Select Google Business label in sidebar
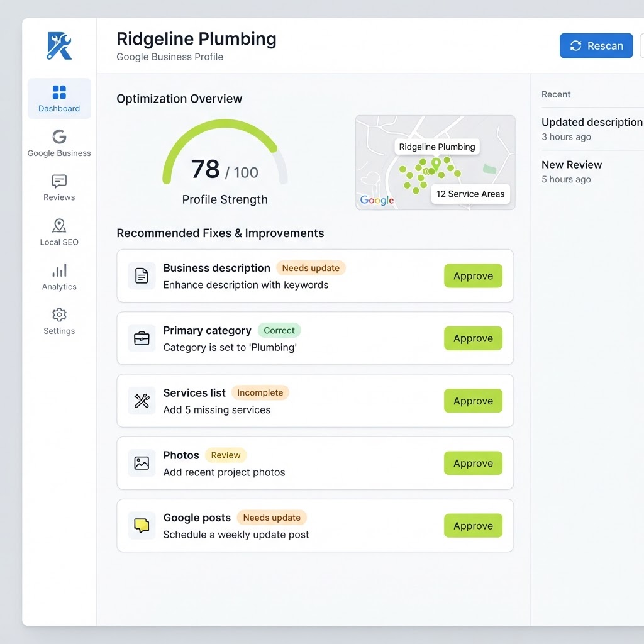This screenshot has width=644, height=644. [x=59, y=153]
